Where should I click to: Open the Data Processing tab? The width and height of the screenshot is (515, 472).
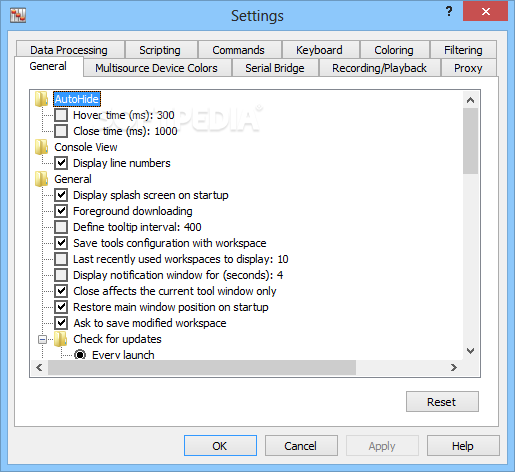69,50
